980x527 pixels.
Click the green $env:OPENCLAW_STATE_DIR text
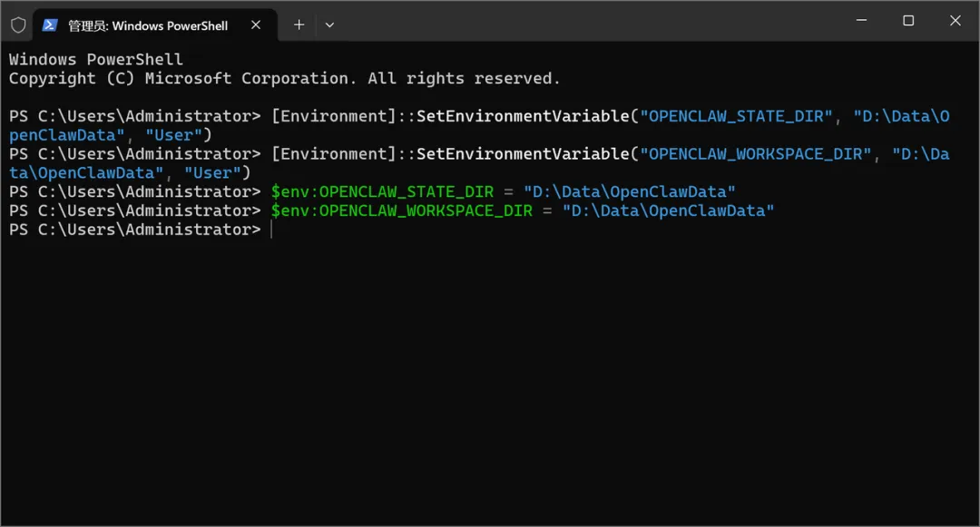382,191
